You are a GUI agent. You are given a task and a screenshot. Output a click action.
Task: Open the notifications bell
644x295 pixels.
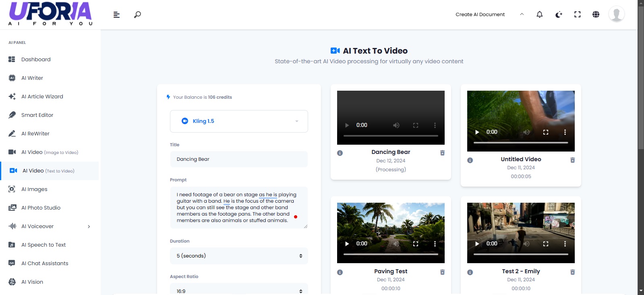tap(540, 15)
